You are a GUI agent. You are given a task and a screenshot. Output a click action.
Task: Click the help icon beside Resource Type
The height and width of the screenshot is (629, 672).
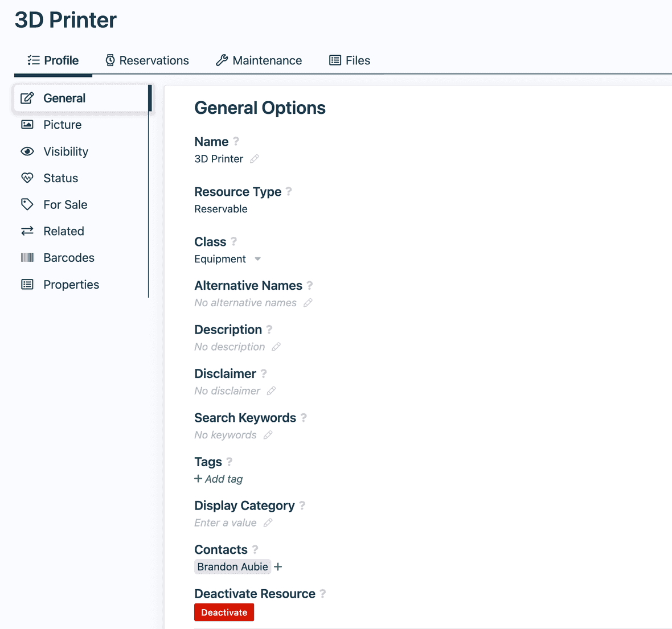[x=289, y=192]
